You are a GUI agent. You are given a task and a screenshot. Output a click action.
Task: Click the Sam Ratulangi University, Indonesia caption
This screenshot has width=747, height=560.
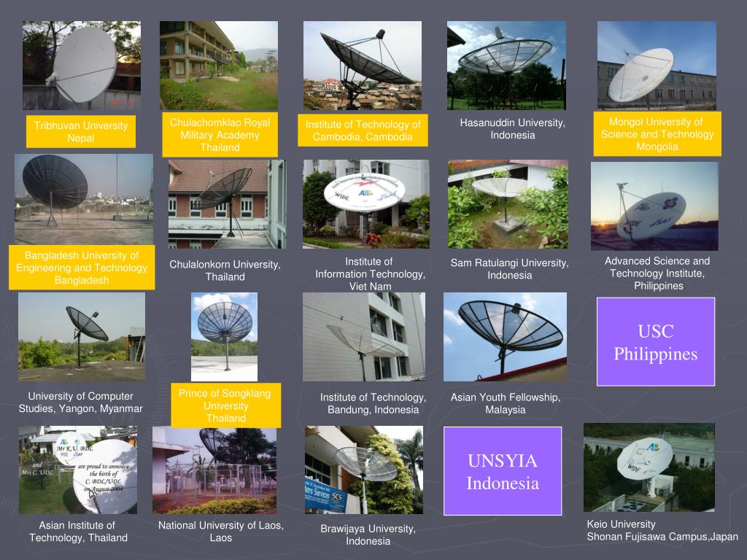(510, 269)
